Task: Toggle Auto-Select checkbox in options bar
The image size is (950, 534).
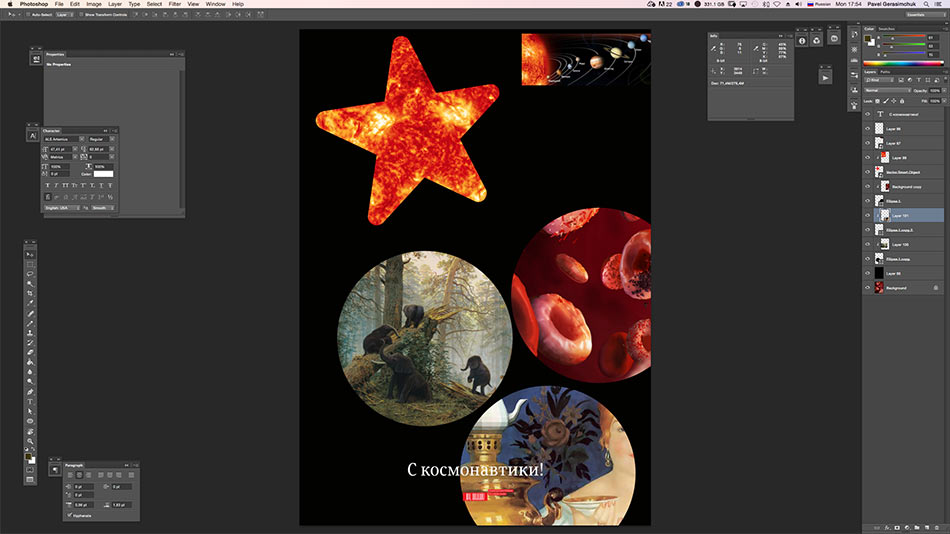Action: point(28,15)
